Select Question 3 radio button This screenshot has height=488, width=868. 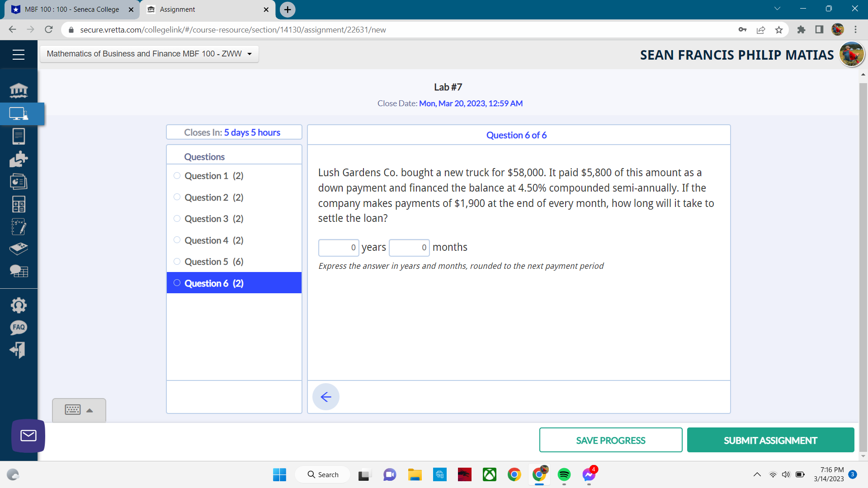pos(177,219)
